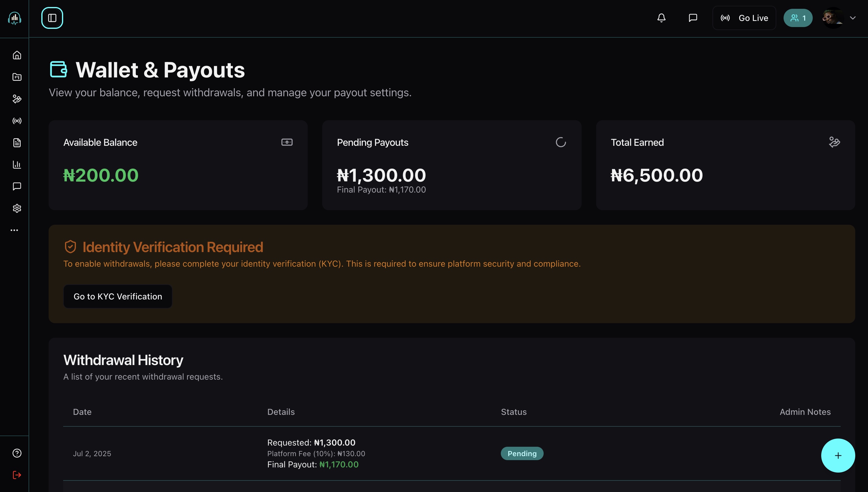Open notifications via the bell icon
The height and width of the screenshot is (492, 868).
click(x=661, y=18)
